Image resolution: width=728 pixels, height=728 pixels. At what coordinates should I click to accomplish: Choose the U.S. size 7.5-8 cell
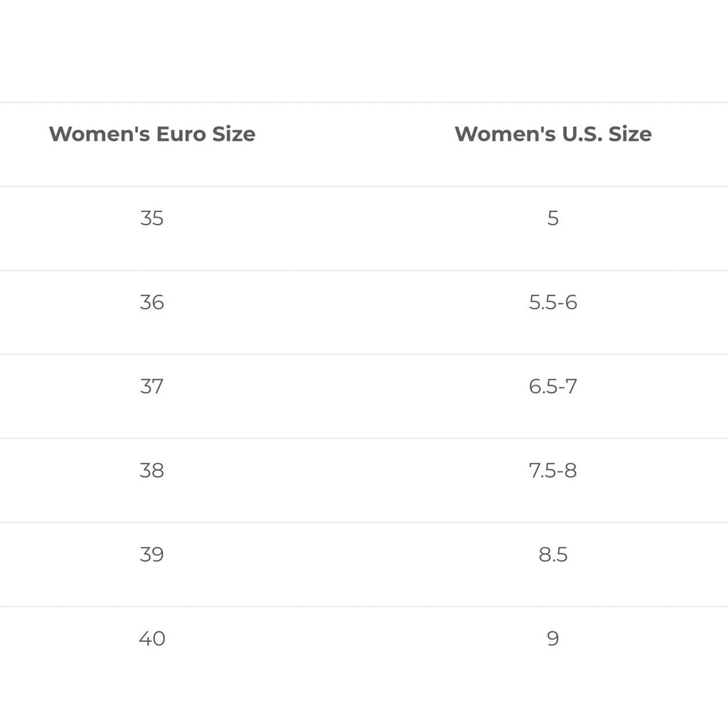pos(553,470)
